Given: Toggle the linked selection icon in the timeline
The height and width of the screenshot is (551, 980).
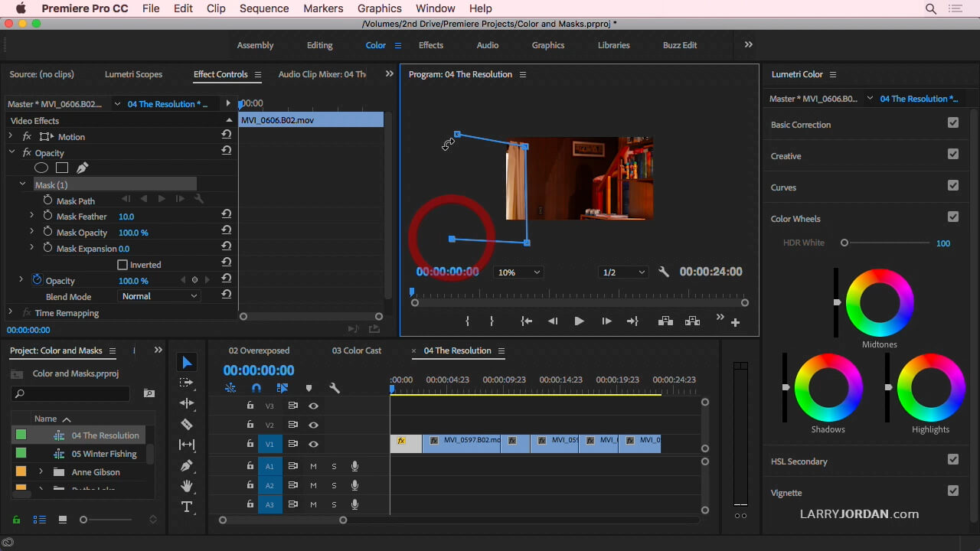Looking at the screenshot, I should 283,388.
